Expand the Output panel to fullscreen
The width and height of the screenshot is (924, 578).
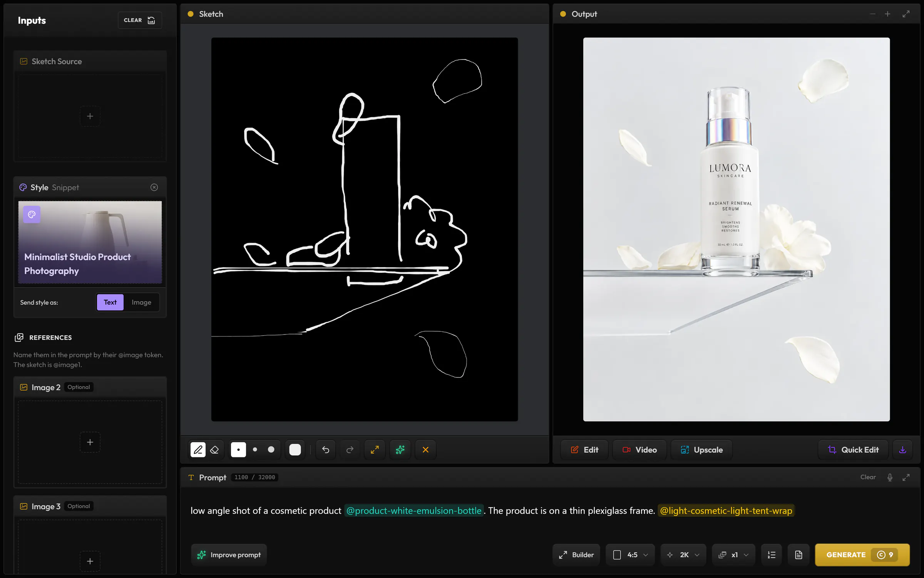tap(906, 14)
